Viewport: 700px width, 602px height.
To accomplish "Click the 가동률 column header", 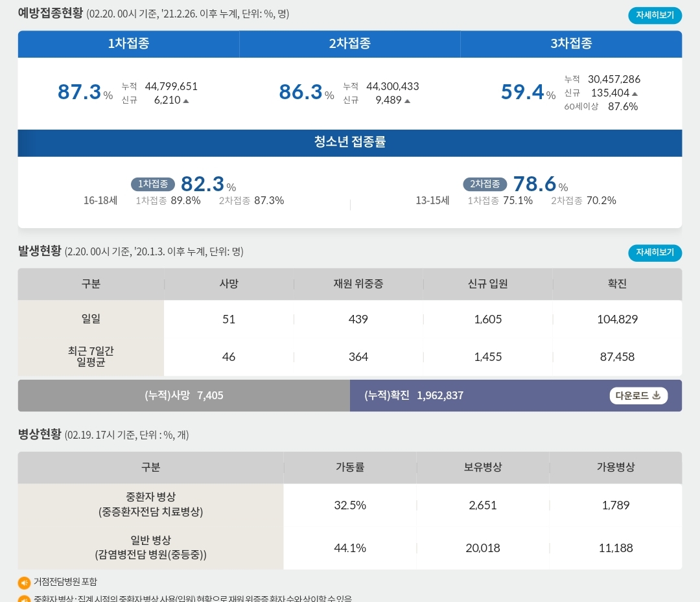I will point(350,467).
